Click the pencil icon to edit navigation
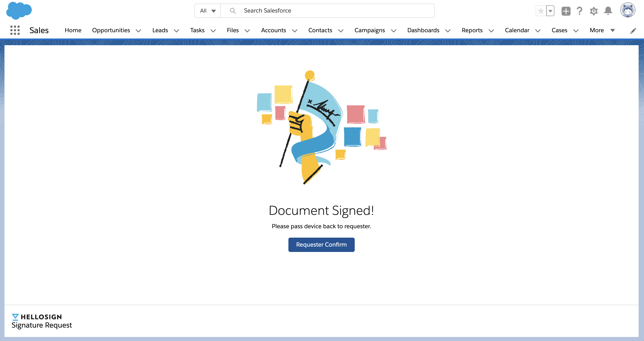This screenshot has height=341, width=644. (633, 31)
